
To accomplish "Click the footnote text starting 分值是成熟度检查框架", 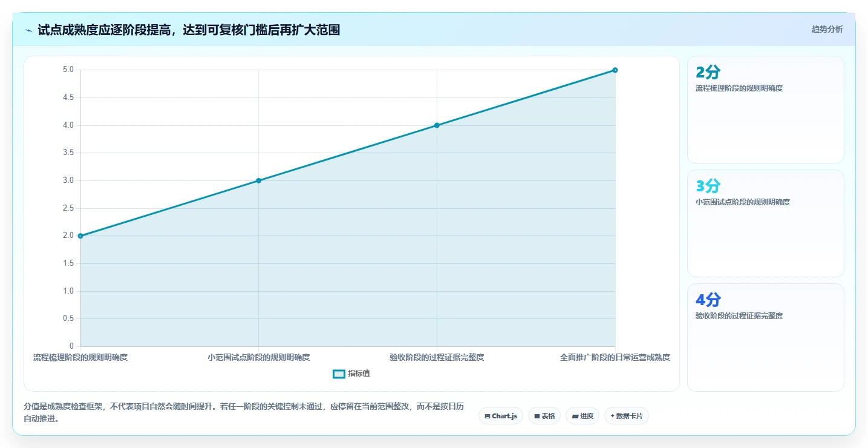I will pos(244,412).
